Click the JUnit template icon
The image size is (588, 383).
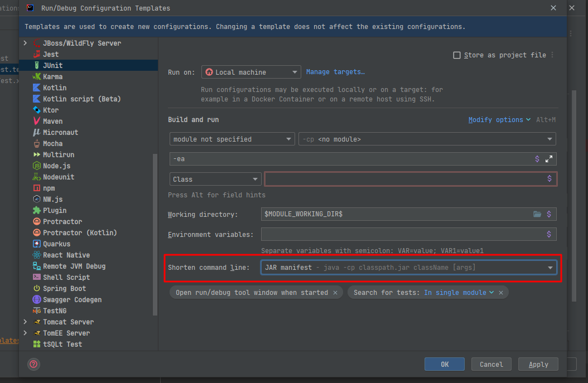click(37, 65)
